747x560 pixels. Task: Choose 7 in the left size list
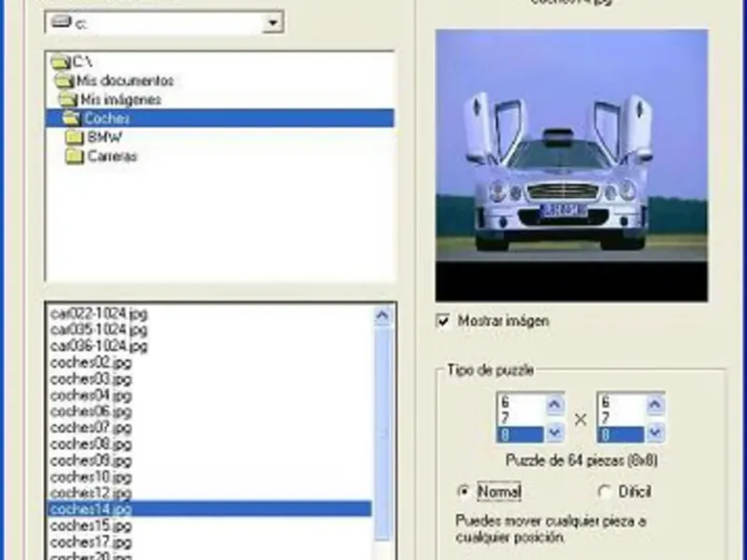coord(520,418)
